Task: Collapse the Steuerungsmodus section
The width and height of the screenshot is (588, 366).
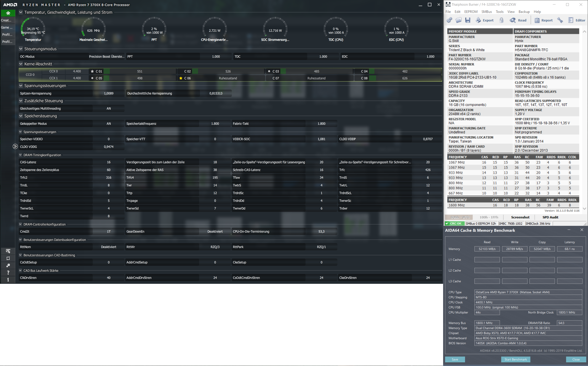Action: click(21, 49)
